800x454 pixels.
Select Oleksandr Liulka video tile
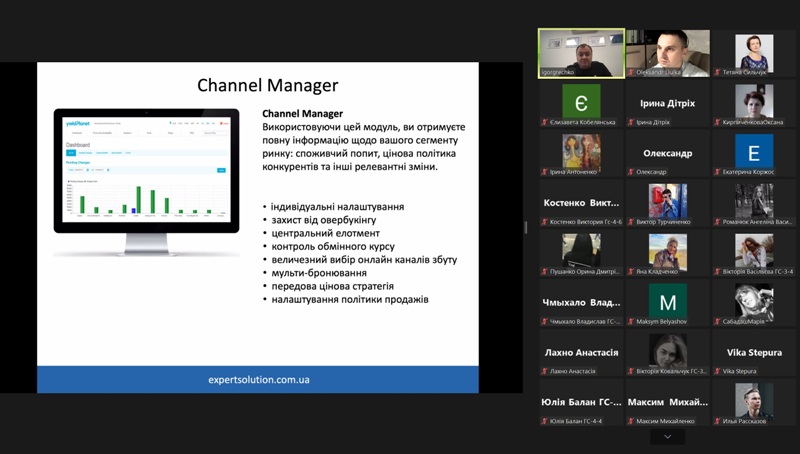[x=668, y=53]
